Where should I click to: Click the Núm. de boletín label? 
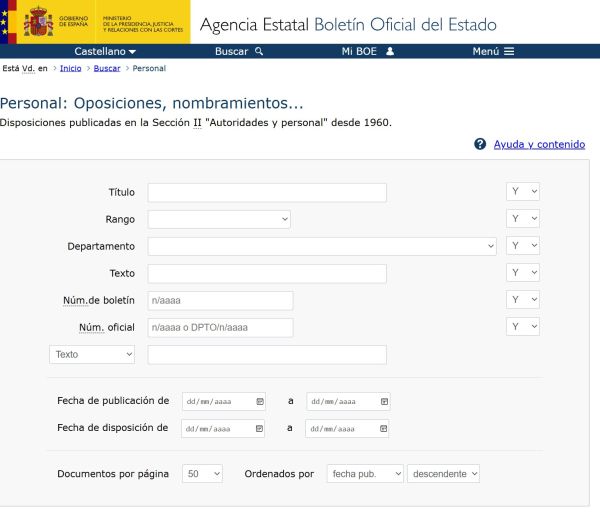[99, 300]
